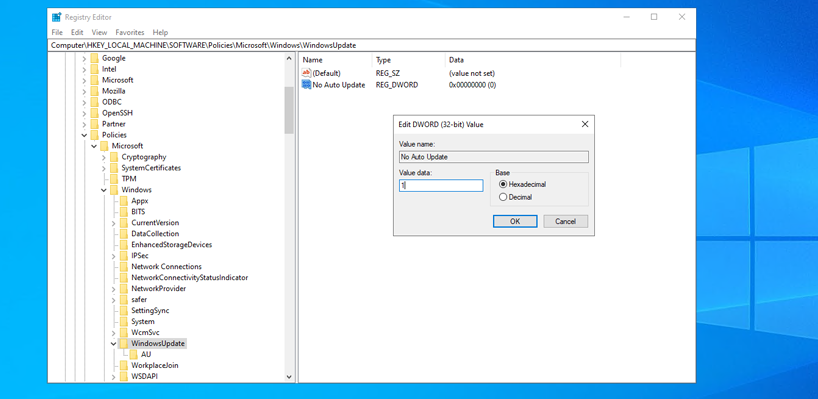Viewport: 818px width, 399px height.
Task: Open the View menu
Action: click(x=99, y=32)
